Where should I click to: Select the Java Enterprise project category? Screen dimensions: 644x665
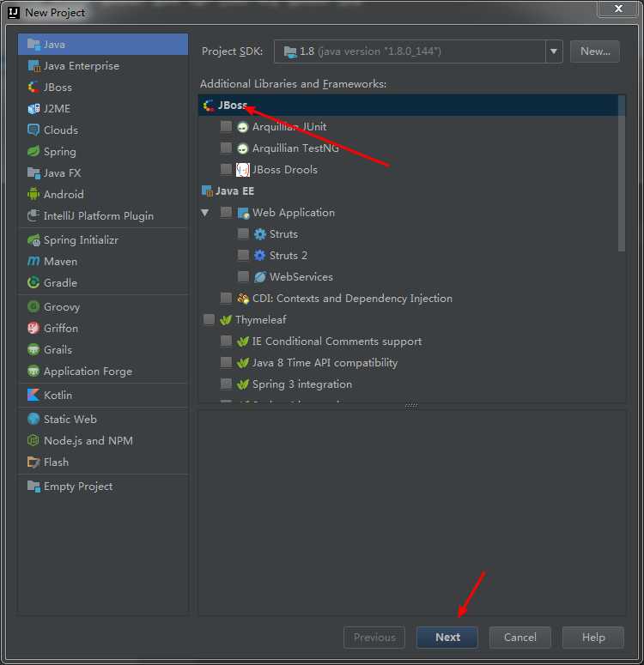tap(103, 66)
